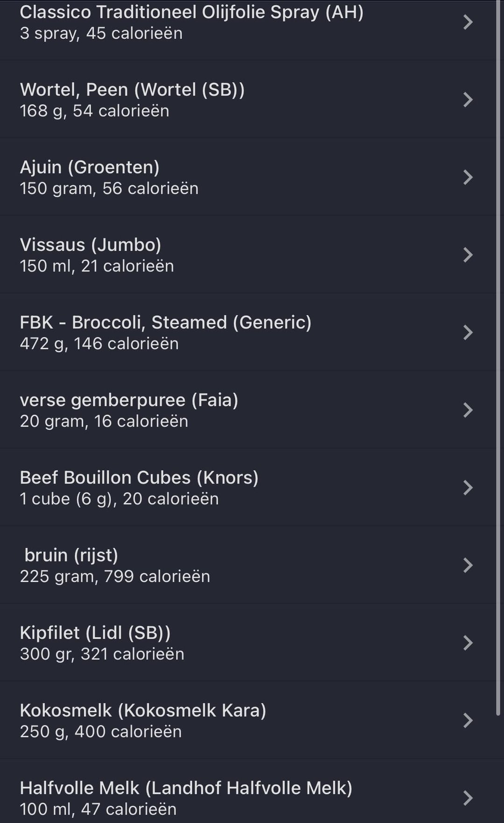The image size is (504, 823).
Task: Choose verse gemberpuree (Faia) ingredient
Action: pos(129,410)
